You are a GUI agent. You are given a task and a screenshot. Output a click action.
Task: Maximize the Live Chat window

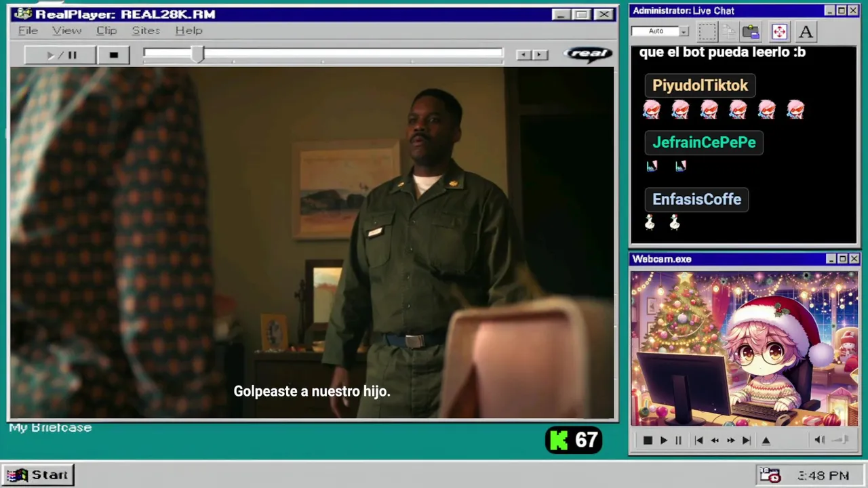coord(842,11)
